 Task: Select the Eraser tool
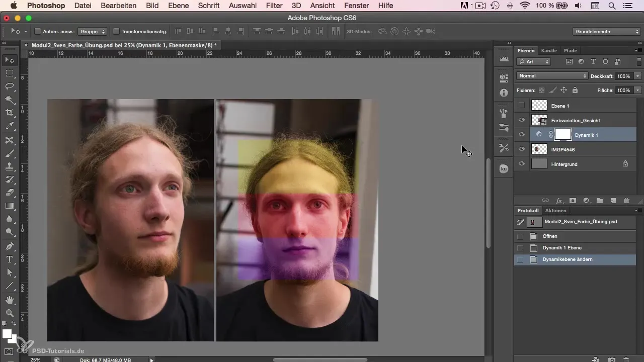point(10,193)
